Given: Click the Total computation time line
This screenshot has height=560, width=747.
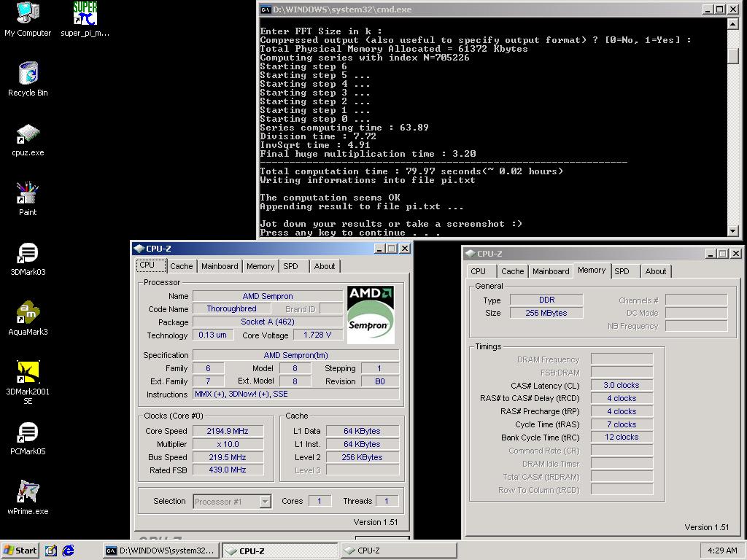Looking at the screenshot, I should 411,171.
